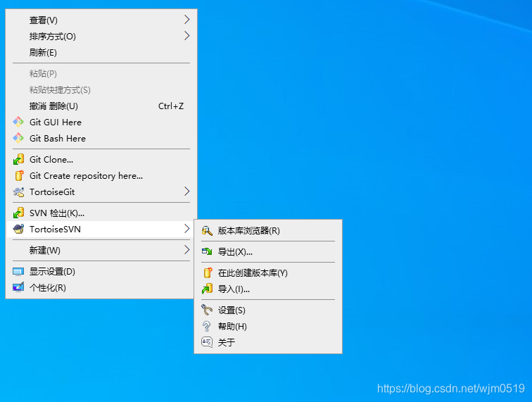Choose 导出(X)... in submenu
The height and width of the screenshot is (402, 532).
click(x=268, y=252)
